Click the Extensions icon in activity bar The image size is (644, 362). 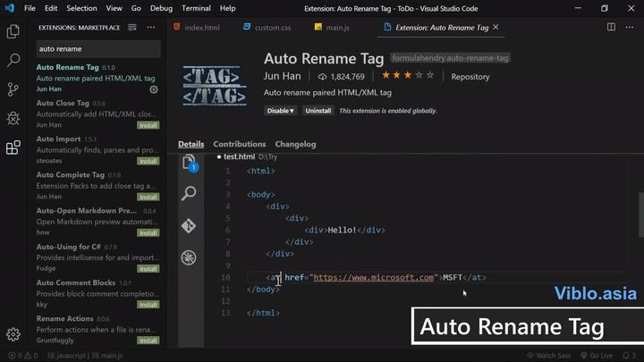click(x=13, y=147)
